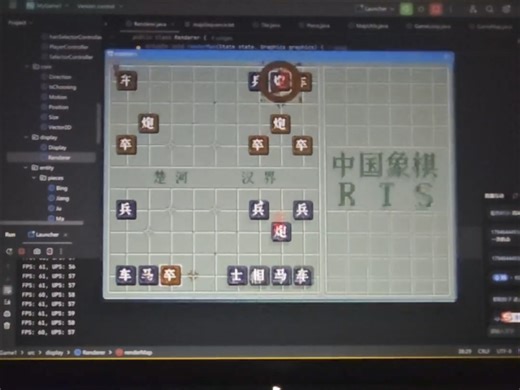The width and height of the screenshot is (520, 390).
Task: Click the print icon in console sidebar
Action: click(x=7, y=314)
